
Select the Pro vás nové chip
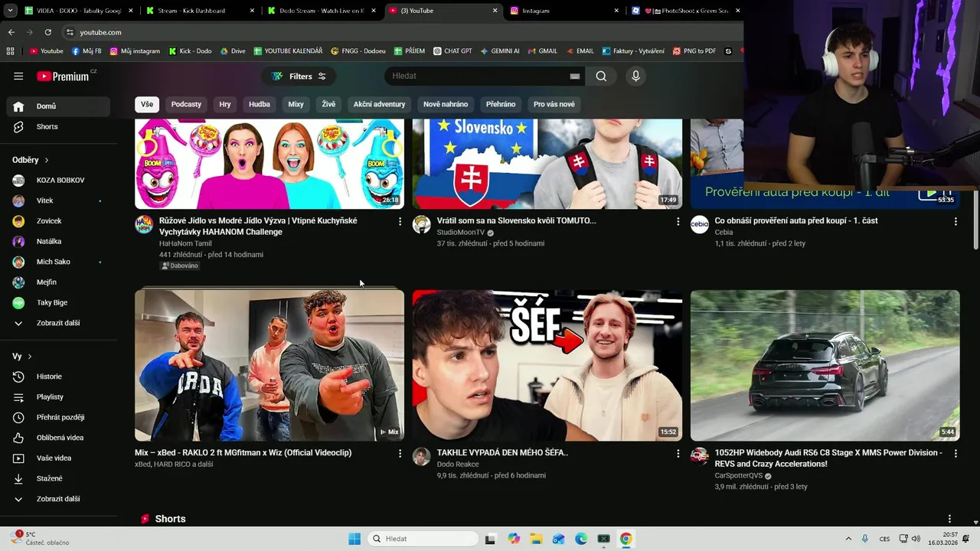pyautogui.click(x=554, y=104)
